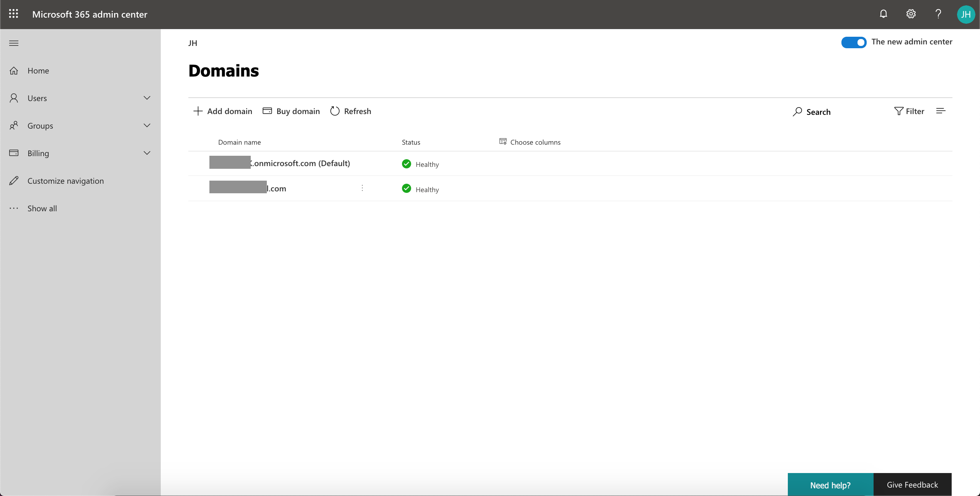Image resolution: width=980 pixels, height=496 pixels.
Task: Click the Add domain button
Action: pos(222,111)
